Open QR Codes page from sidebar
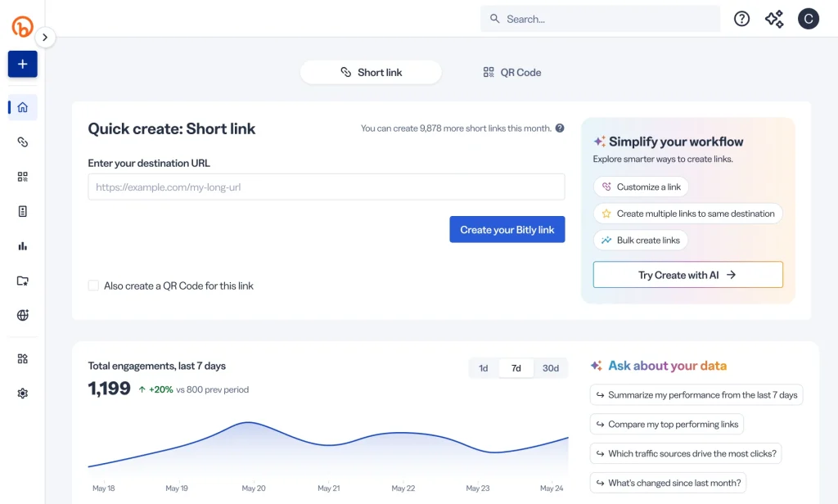Viewport: 838px width, 504px height. [22, 177]
